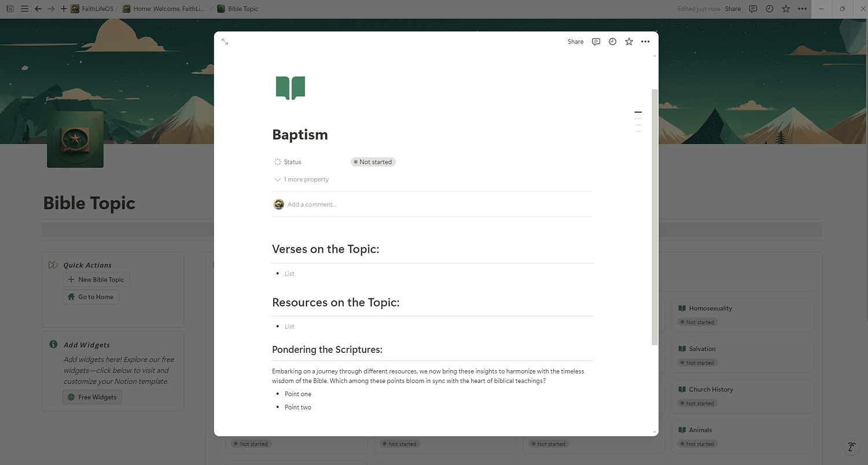
Task: Click info icon beside Add Widgets
Action: tap(53, 344)
